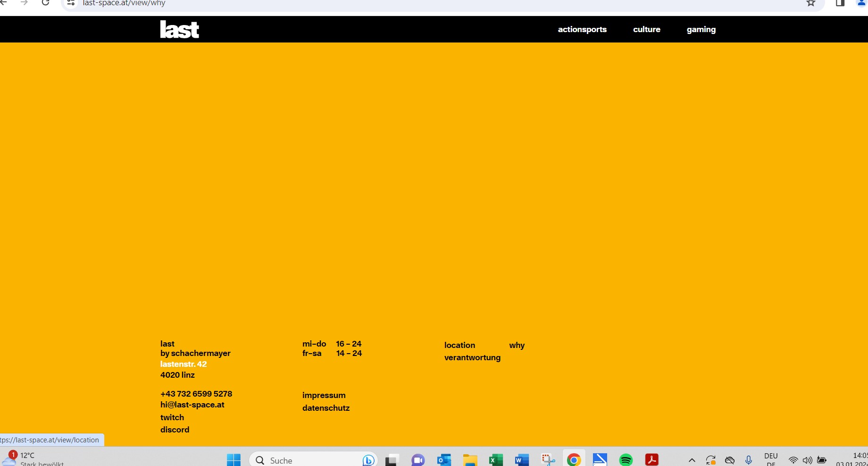Open the actionsports menu item

(582, 29)
